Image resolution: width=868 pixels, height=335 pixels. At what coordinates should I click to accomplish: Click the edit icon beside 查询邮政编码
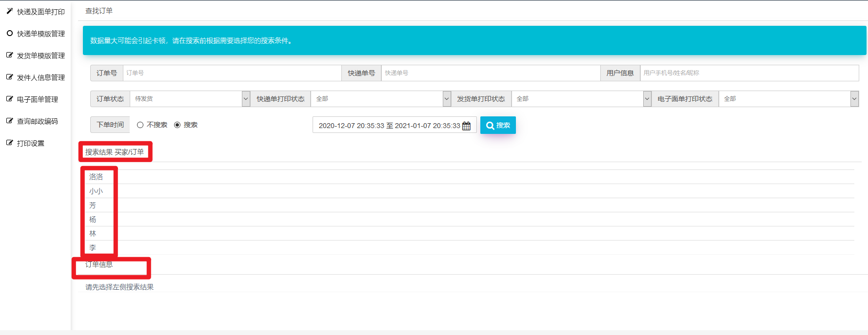point(9,121)
